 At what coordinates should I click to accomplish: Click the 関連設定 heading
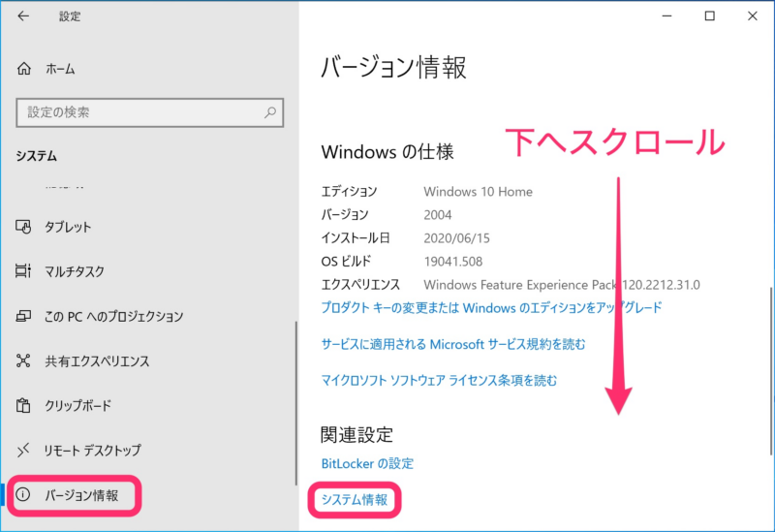click(x=356, y=435)
